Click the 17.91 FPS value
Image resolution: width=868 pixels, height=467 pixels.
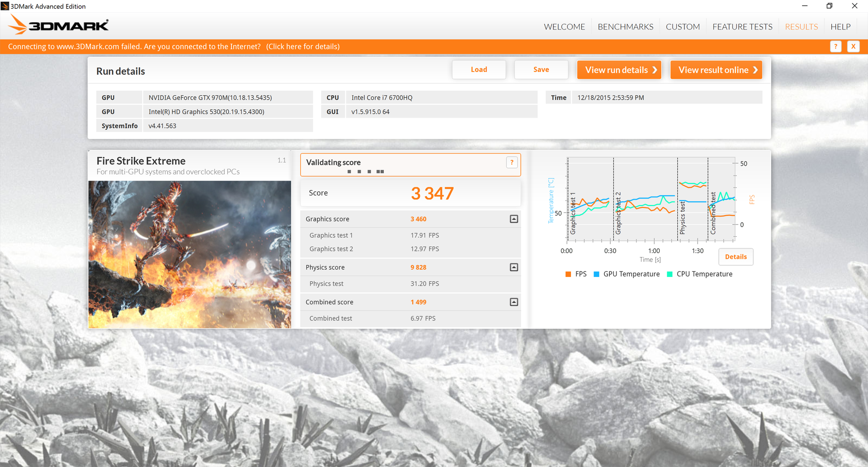(425, 235)
